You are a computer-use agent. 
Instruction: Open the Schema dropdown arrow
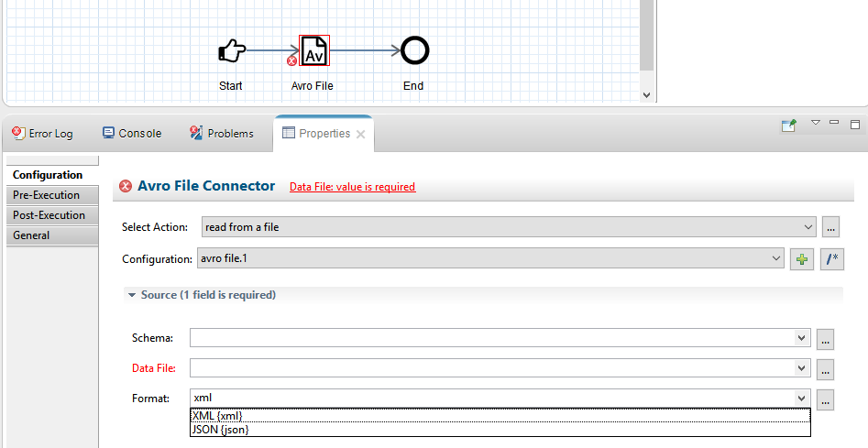point(802,337)
